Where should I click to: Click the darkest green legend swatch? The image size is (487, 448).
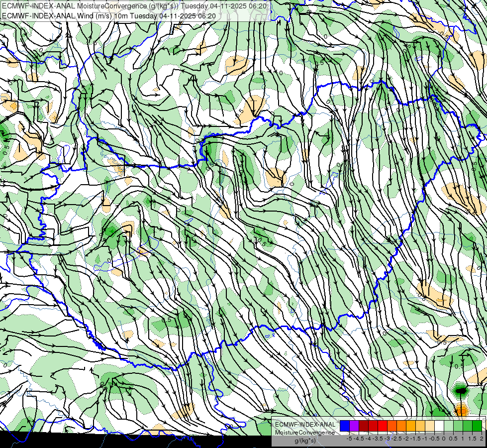pos(477,426)
